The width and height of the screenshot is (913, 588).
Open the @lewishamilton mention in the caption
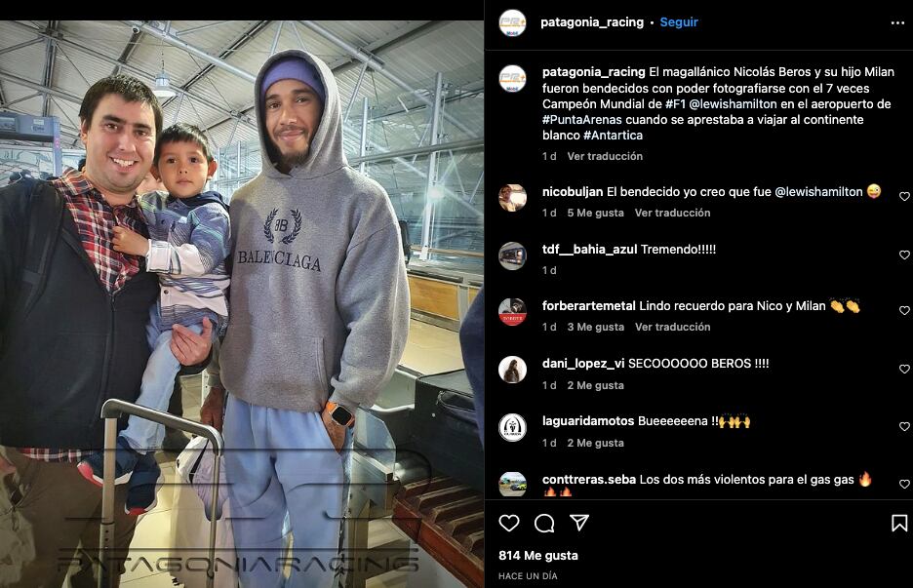[x=734, y=103]
